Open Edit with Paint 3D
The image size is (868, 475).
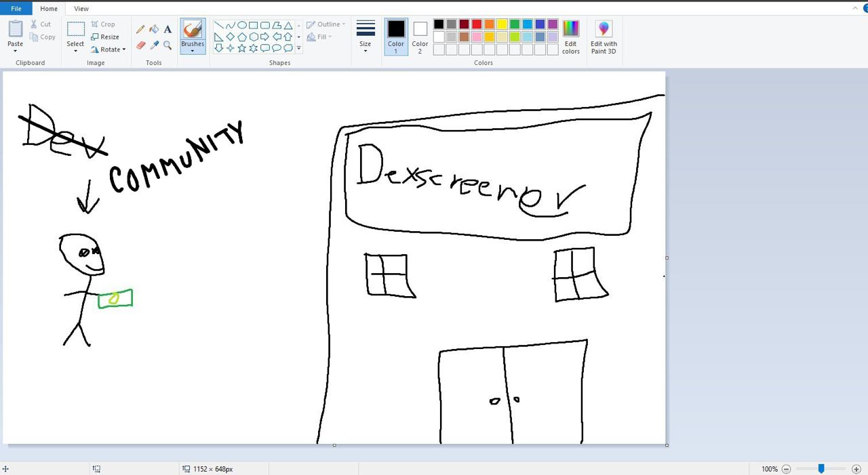point(604,37)
